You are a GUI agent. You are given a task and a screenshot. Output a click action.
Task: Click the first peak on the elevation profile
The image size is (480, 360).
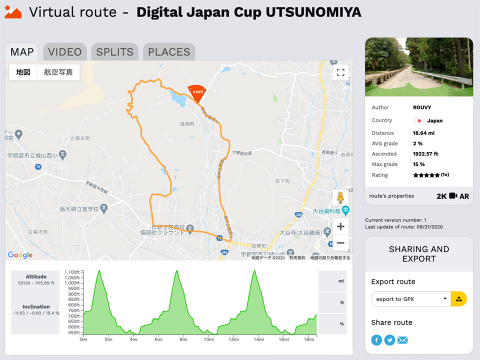[99, 271]
